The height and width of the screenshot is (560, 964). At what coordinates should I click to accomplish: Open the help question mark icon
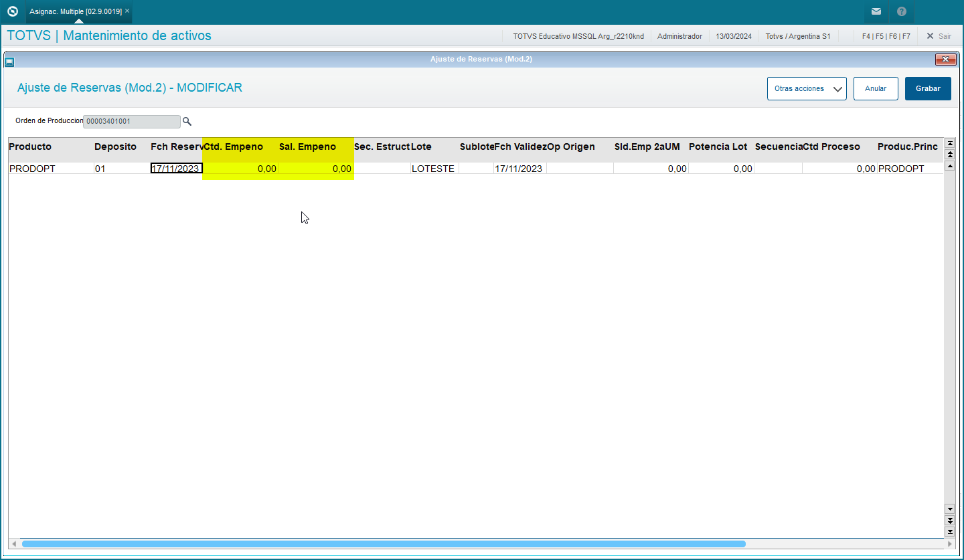(x=902, y=11)
